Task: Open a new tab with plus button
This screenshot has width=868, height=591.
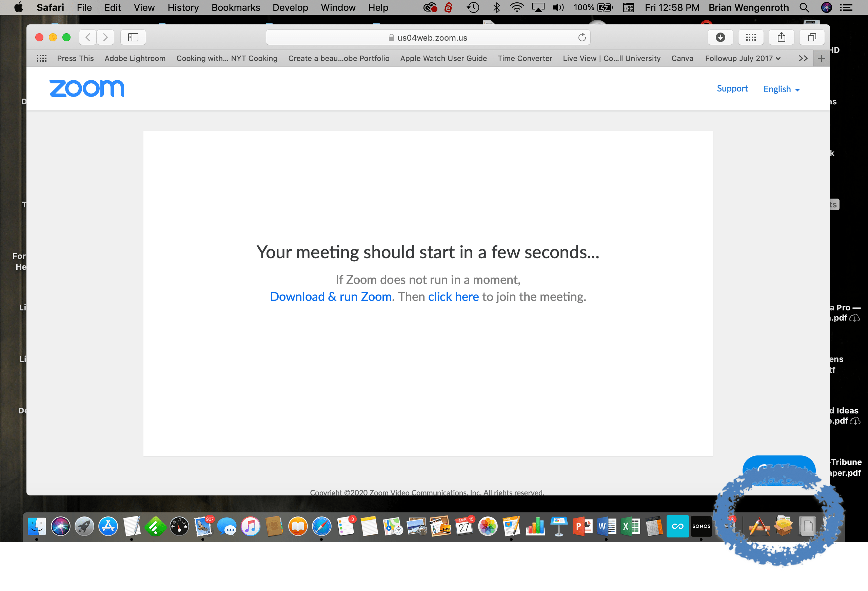Action: point(821,59)
